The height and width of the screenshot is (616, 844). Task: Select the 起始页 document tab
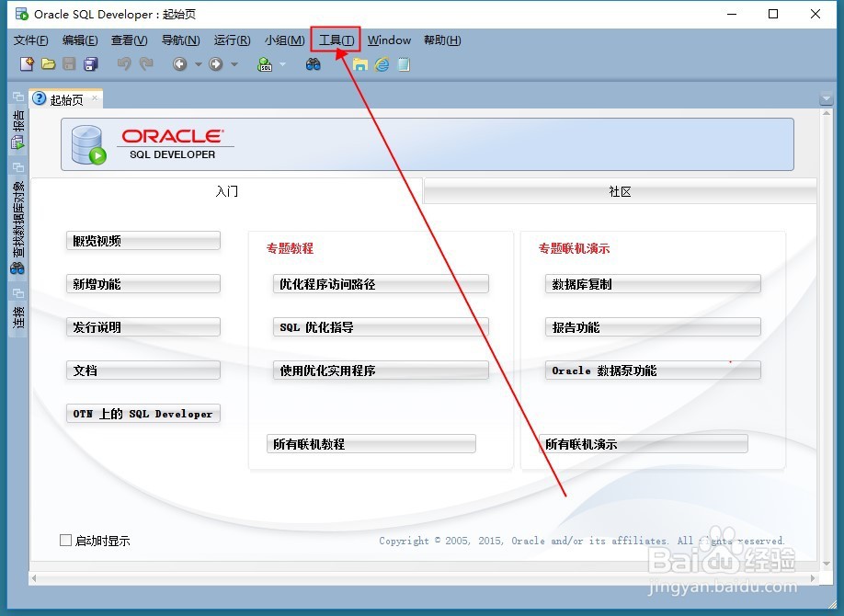[x=64, y=99]
